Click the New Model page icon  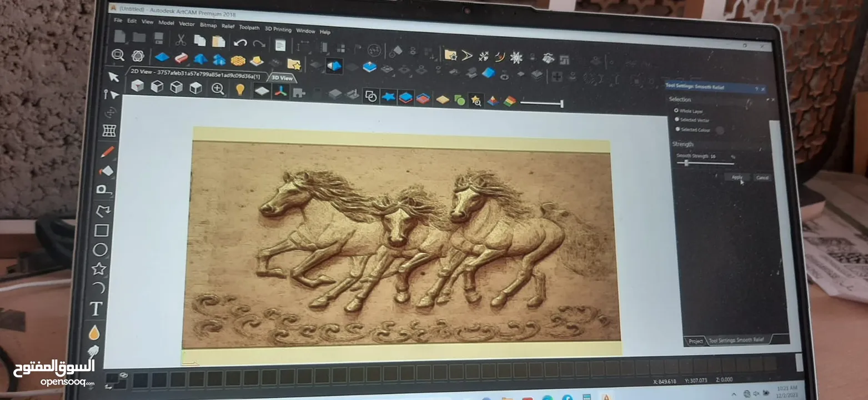click(120, 37)
